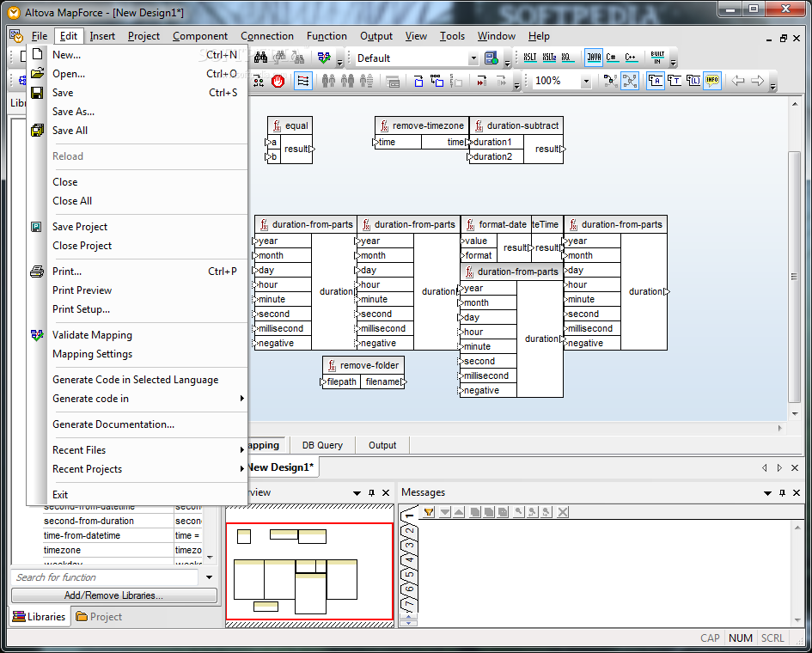This screenshot has width=812, height=653.
Task: Click the Save disk icon in File menu
Action: (37, 93)
